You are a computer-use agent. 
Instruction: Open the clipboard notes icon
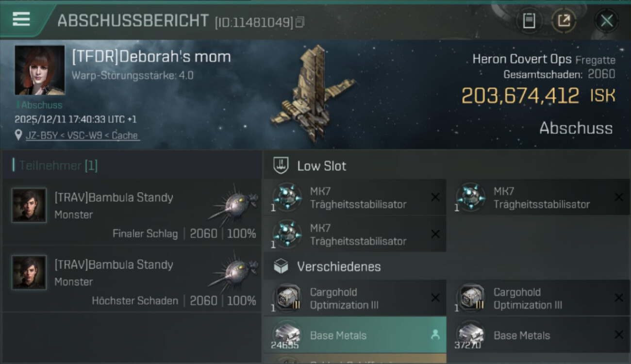click(x=529, y=21)
